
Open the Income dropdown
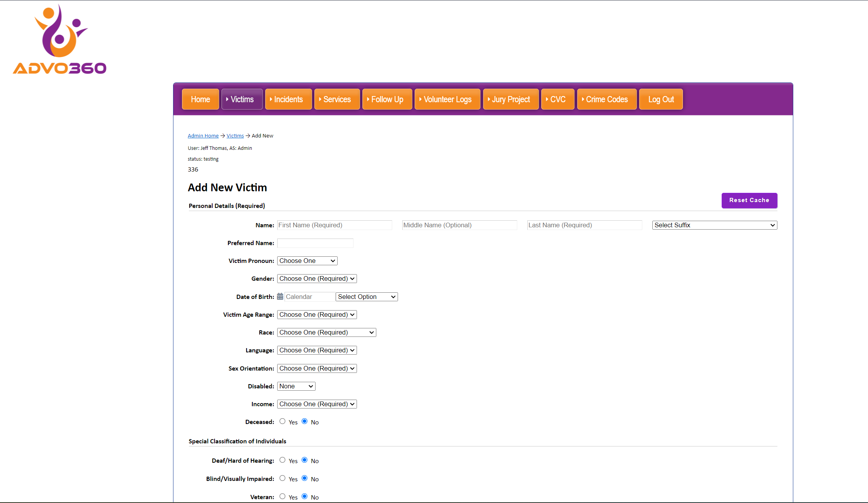(317, 404)
